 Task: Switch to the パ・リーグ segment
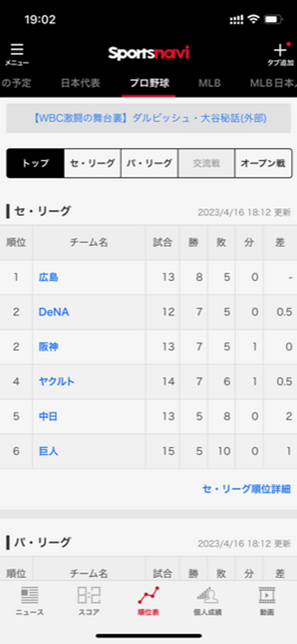[150, 163]
